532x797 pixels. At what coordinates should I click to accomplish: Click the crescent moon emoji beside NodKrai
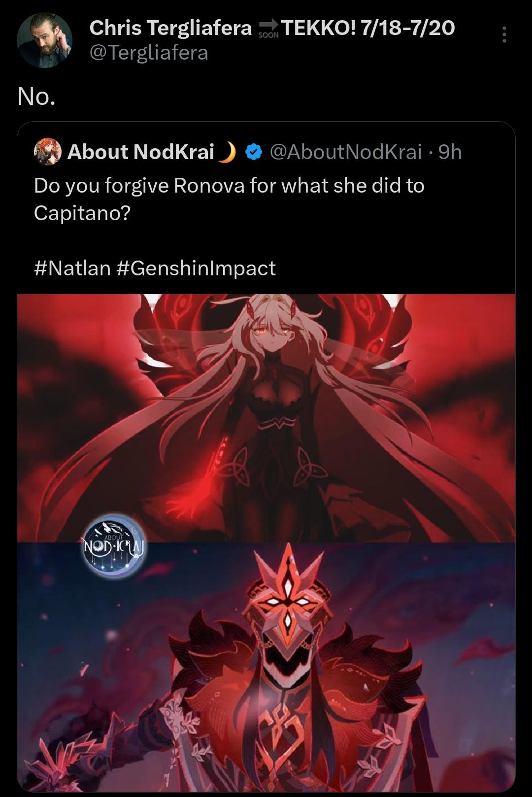[x=227, y=152]
